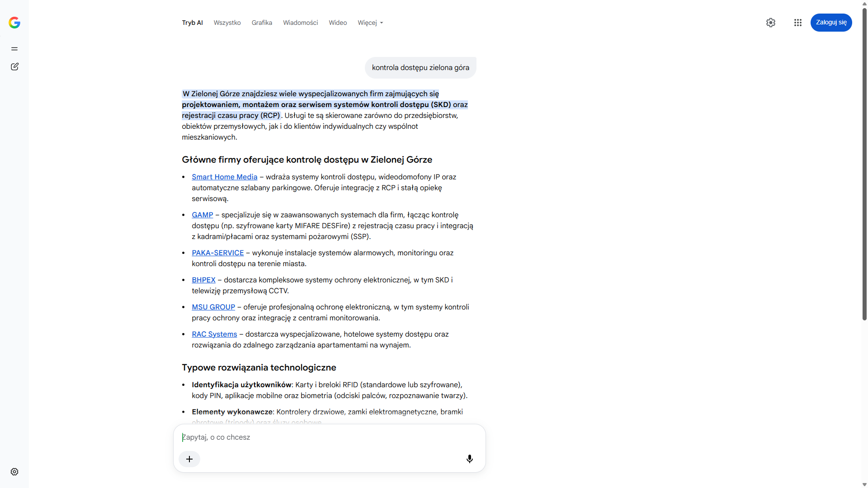This screenshot has height=488, width=868.
Task: Click the page vertical scrollbar thumb
Action: pos(864,165)
